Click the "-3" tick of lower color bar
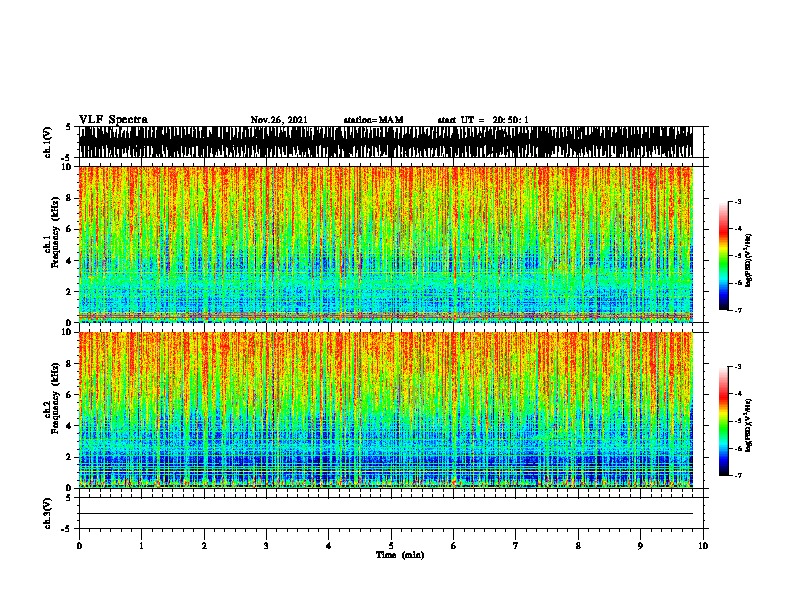The width and height of the screenshot is (792, 612). coord(738,367)
